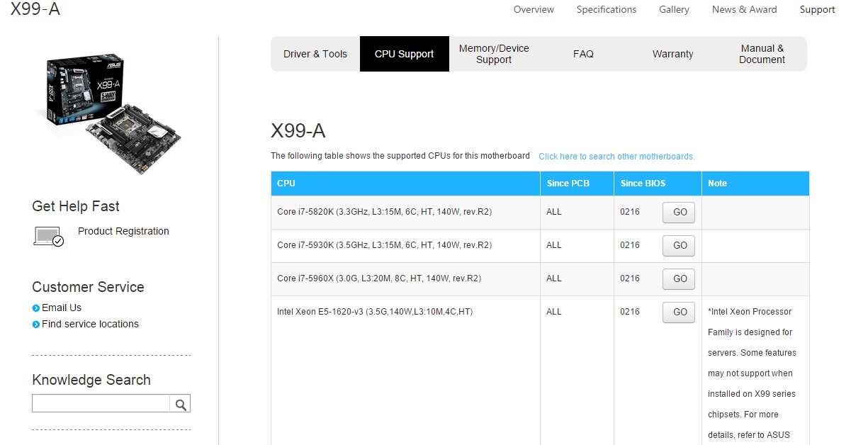Select the Core i7-5820K CPU row text
This screenshot has width=868, height=445.
tap(384, 212)
